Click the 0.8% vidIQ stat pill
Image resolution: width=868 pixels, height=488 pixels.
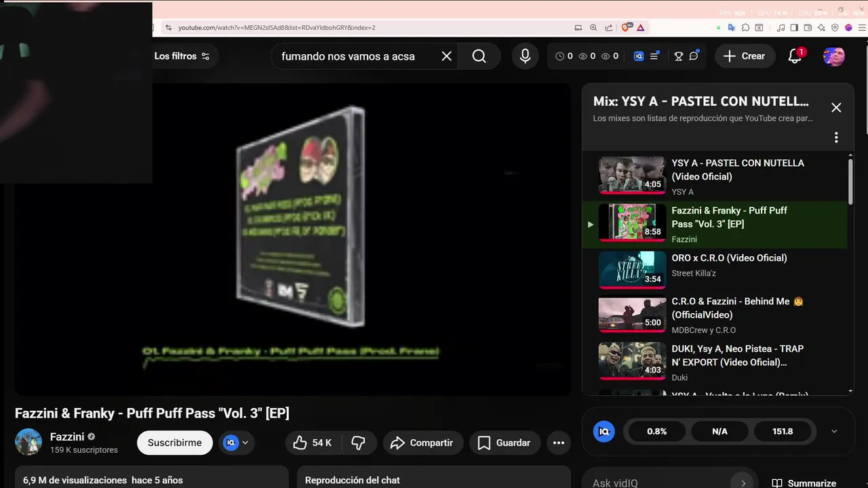[656, 431]
